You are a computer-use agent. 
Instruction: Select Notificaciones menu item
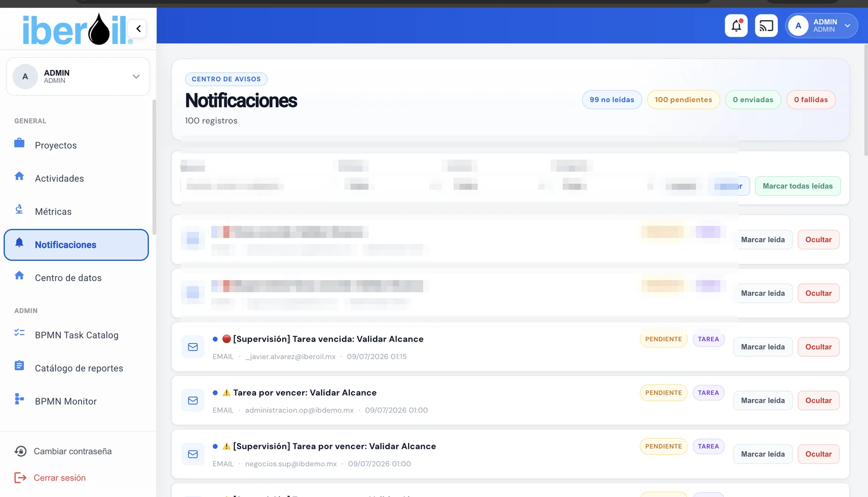tap(76, 245)
